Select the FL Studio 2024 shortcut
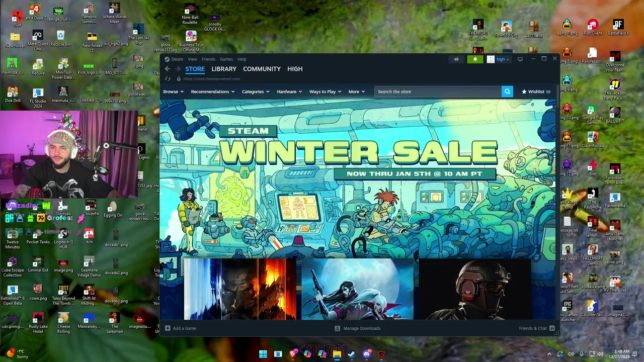Screen dimensions: 644x362 [38, 98]
